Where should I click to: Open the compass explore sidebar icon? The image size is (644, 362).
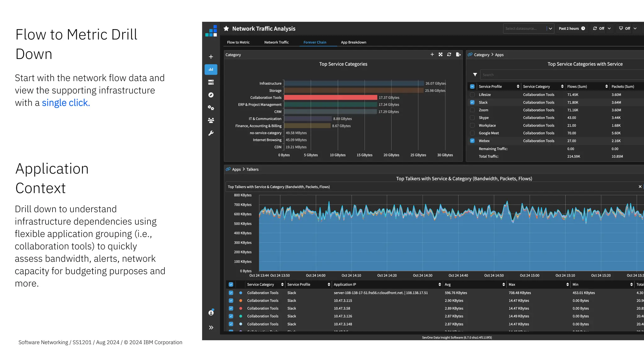click(x=211, y=95)
